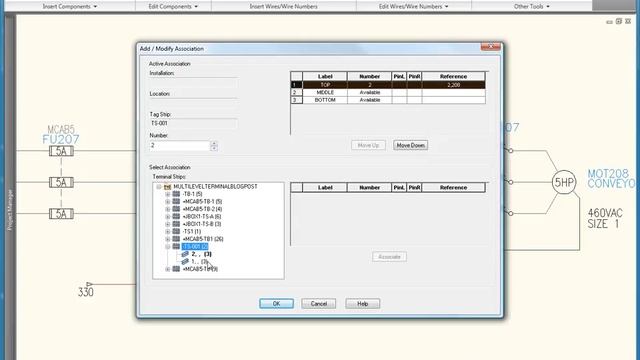This screenshot has width=640, height=360.
Task: Click the upper table's PinL column header
Action: coord(399,76)
